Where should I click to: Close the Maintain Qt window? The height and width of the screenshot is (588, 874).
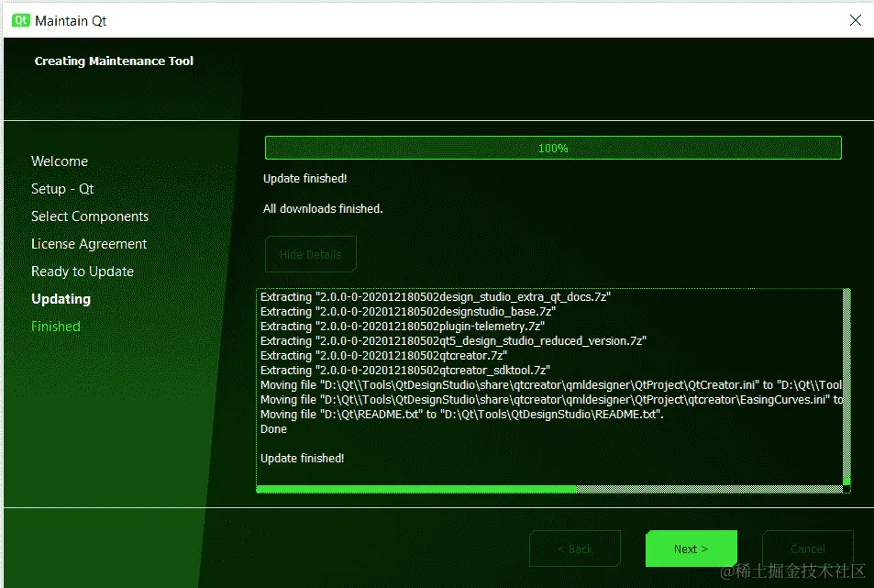(855, 20)
